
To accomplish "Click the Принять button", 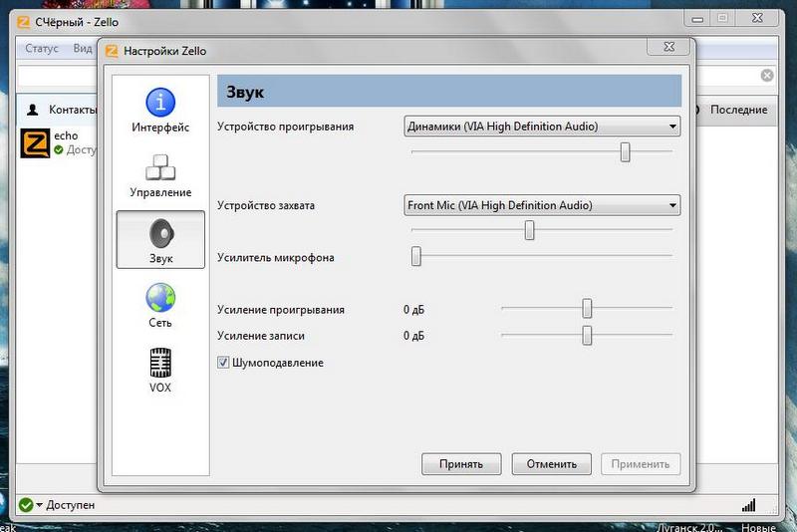I will (461, 464).
